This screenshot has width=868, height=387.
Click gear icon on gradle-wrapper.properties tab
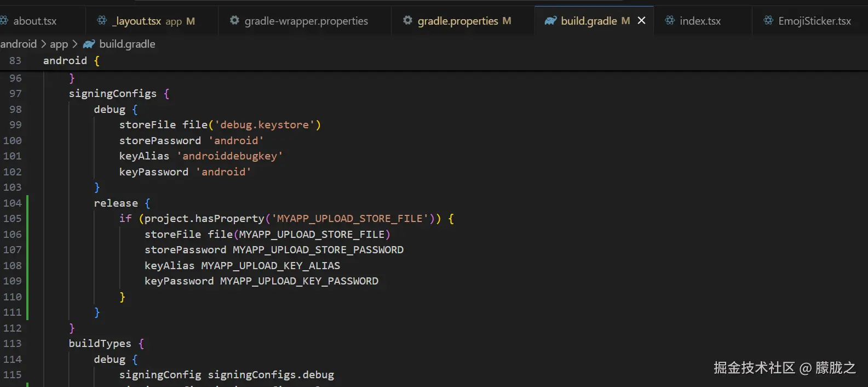pos(234,21)
